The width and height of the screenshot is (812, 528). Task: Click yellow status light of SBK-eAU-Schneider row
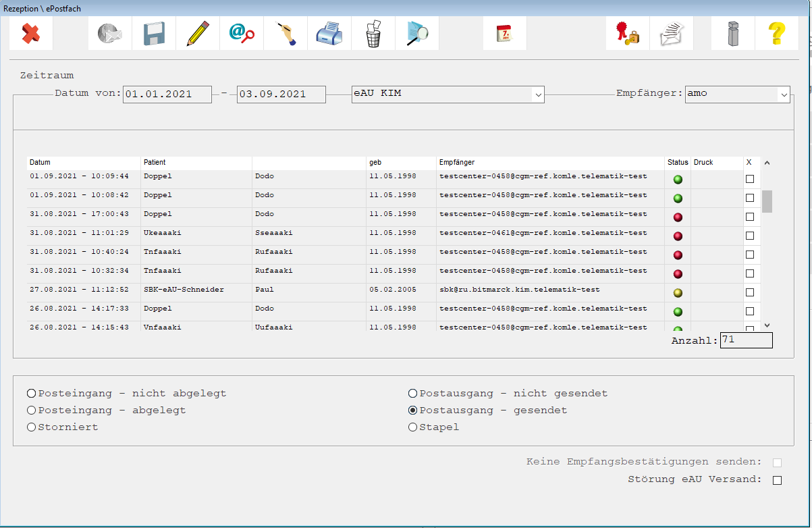(678, 293)
